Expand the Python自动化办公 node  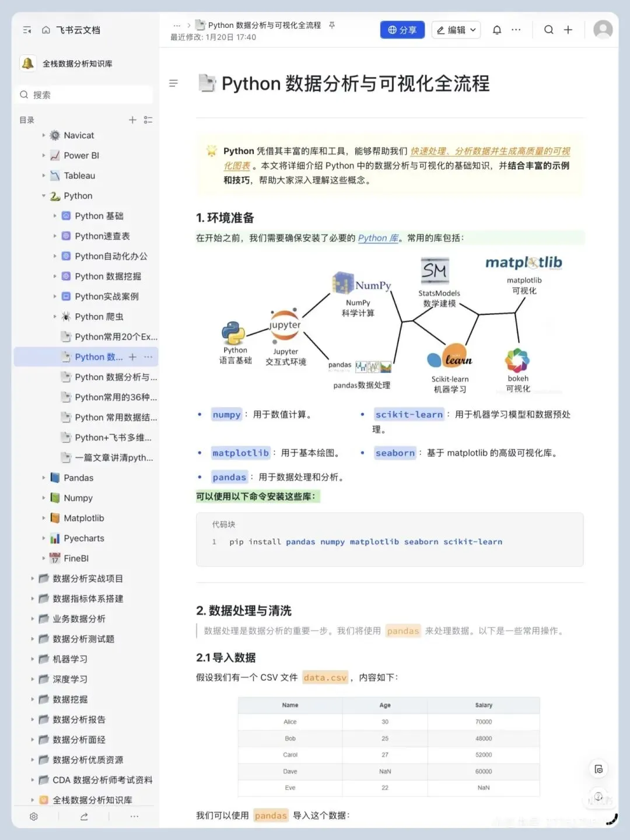55,256
